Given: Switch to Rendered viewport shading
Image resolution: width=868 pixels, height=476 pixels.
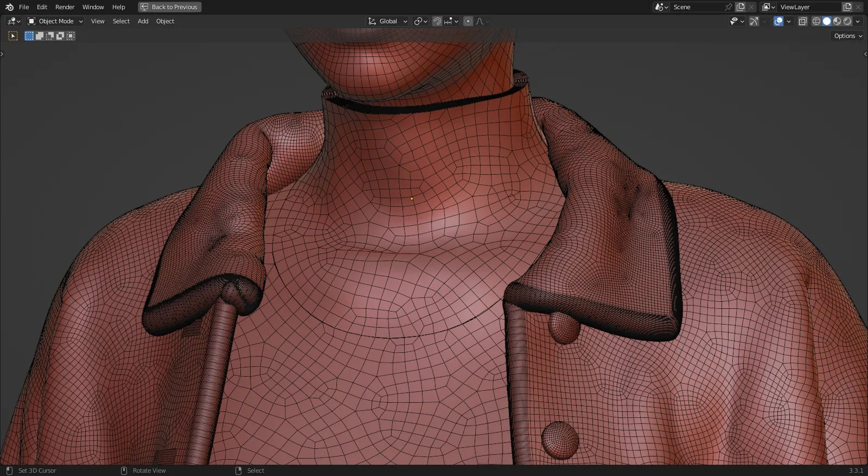Looking at the screenshot, I should point(847,21).
